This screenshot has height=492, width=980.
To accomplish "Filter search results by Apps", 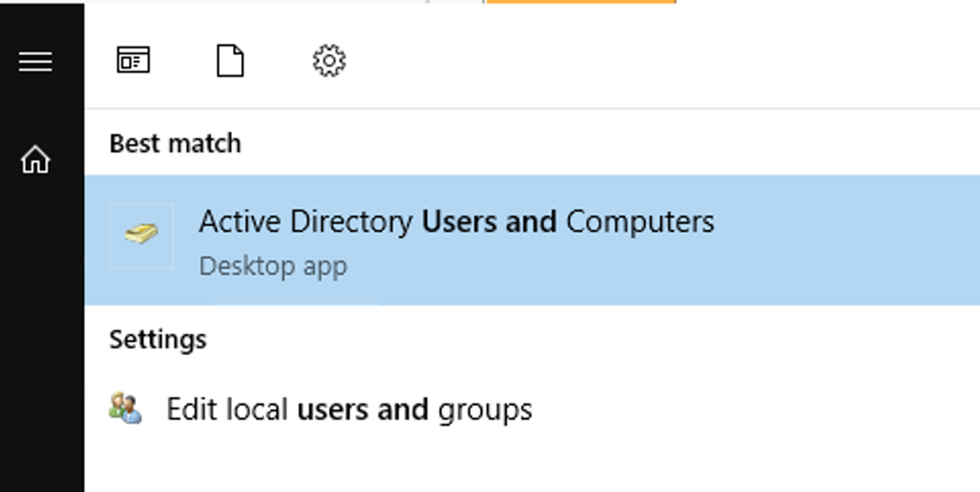I will coord(133,60).
